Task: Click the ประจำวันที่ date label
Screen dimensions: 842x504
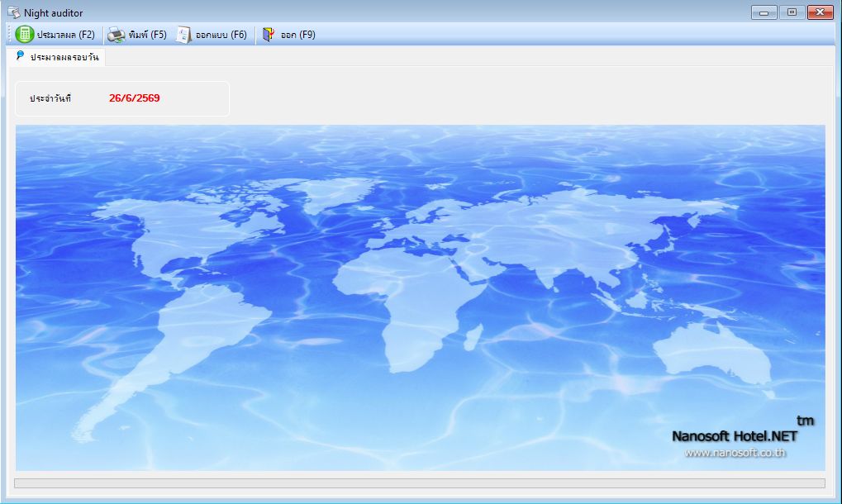Action: [50, 98]
